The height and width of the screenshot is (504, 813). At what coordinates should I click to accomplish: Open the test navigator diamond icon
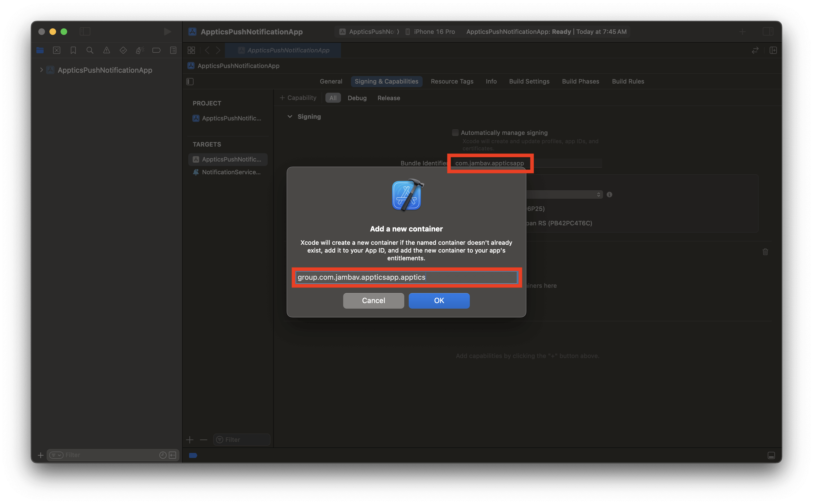click(123, 50)
